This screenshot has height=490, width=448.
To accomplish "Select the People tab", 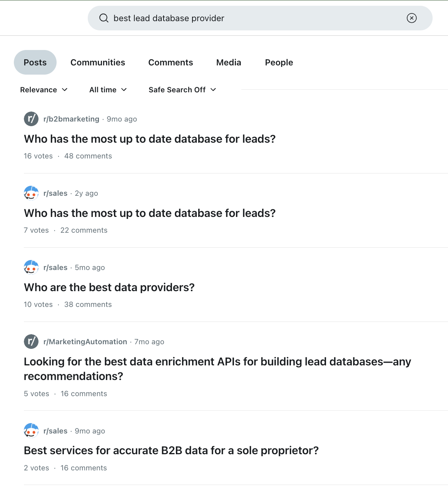I will [x=279, y=62].
